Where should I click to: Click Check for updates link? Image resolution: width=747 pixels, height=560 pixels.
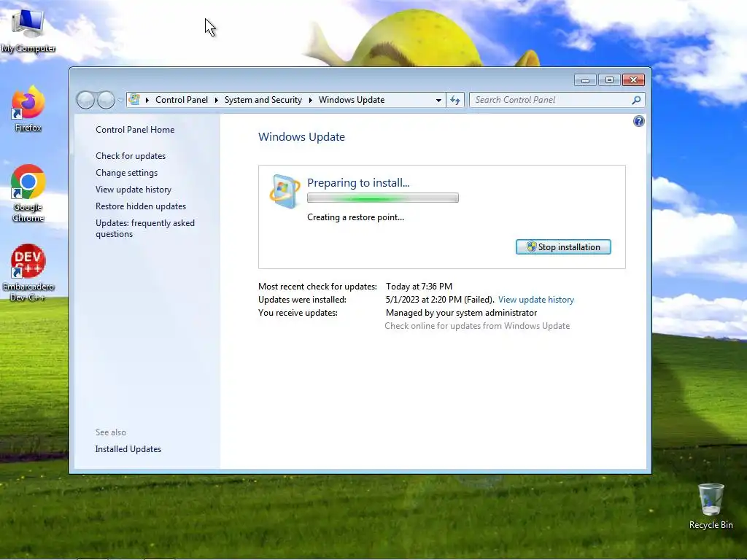131,156
